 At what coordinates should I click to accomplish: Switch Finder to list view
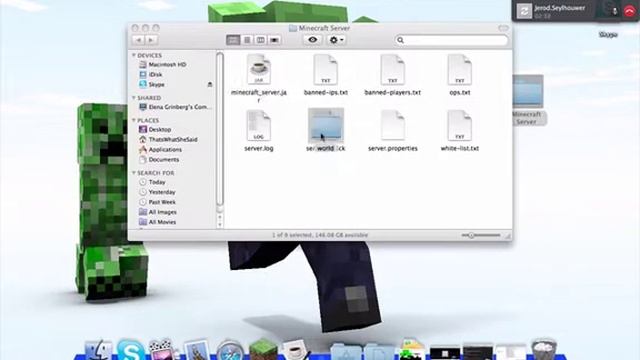(x=247, y=40)
